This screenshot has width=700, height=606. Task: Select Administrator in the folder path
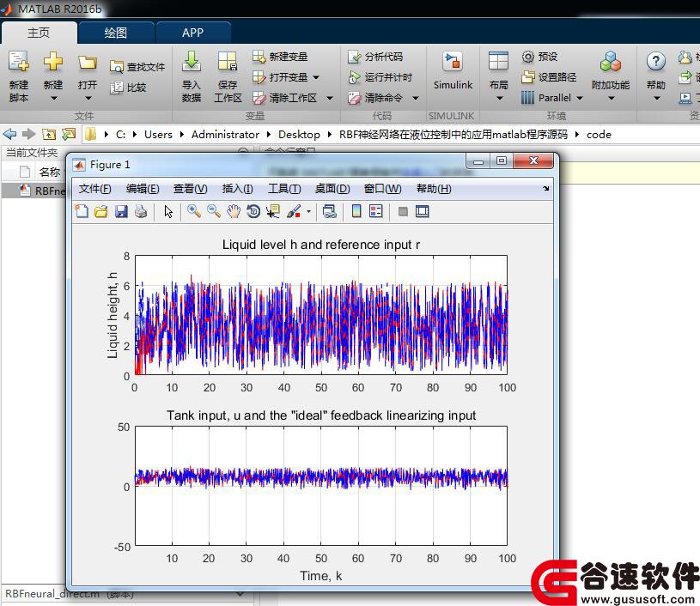click(x=225, y=134)
